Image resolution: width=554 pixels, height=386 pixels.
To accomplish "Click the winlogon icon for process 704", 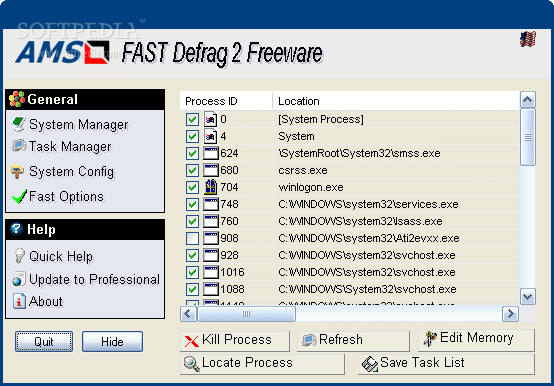I will coord(211,187).
